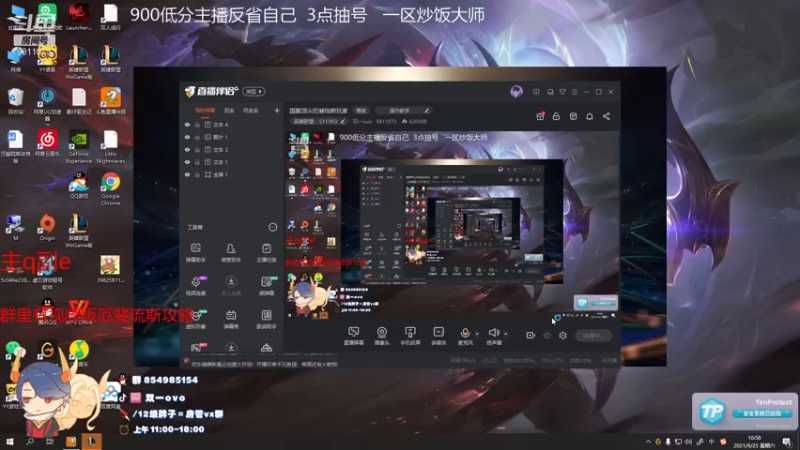Viewport: 800px width, 450px height.
Task: Open Google Chrome desktop shortcut
Action: (x=110, y=188)
